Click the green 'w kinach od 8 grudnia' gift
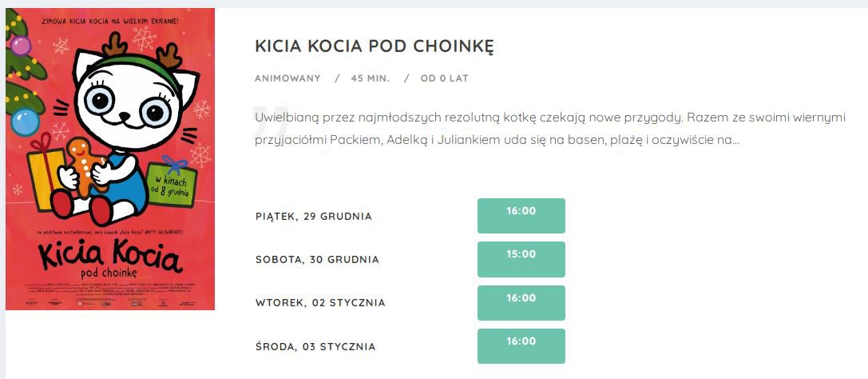 [172, 183]
